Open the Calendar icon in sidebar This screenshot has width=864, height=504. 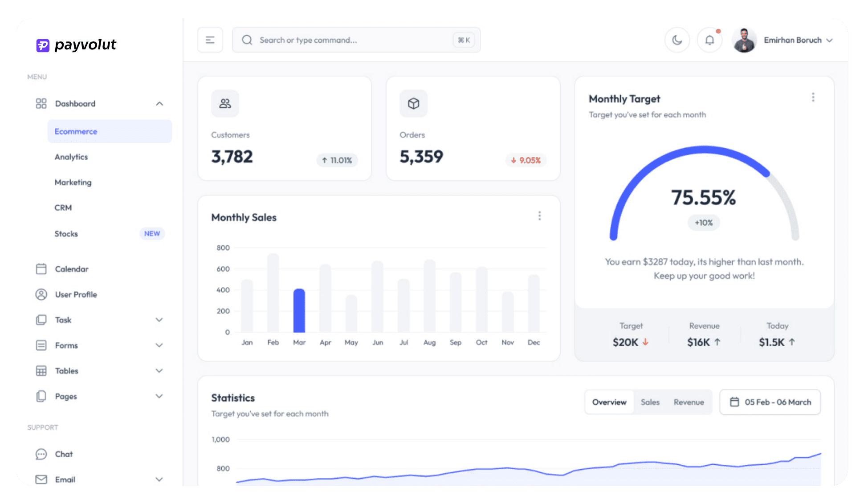(x=41, y=269)
